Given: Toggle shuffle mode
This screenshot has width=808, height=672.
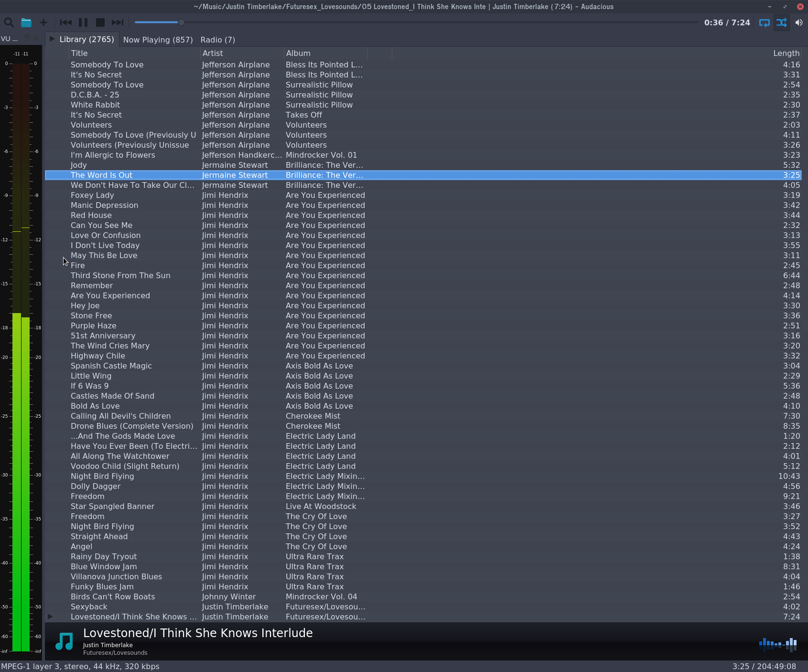Looking at the screenshot, I should (782, 22).
